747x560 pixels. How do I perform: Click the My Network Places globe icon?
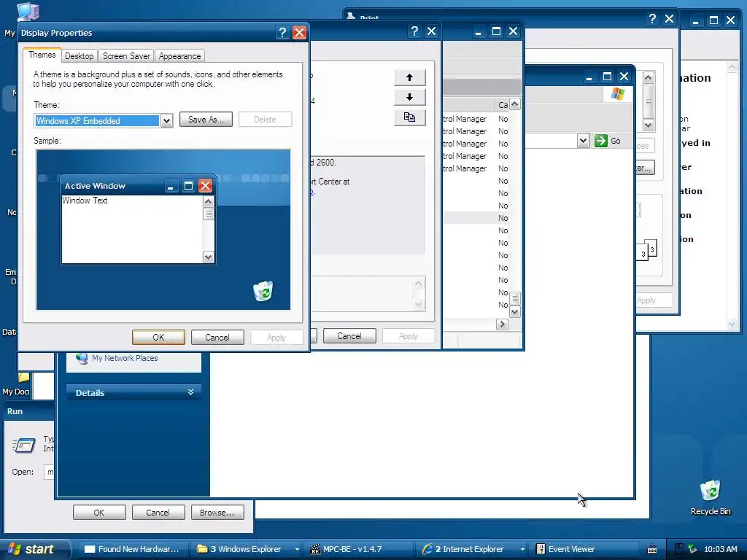[x=82, y=358]
